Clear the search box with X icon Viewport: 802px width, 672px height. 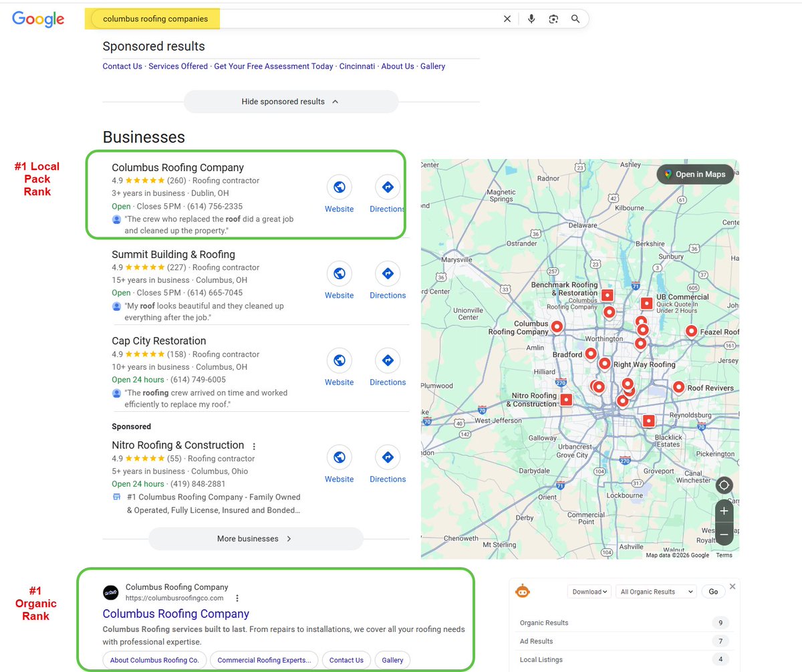point(507,19)
